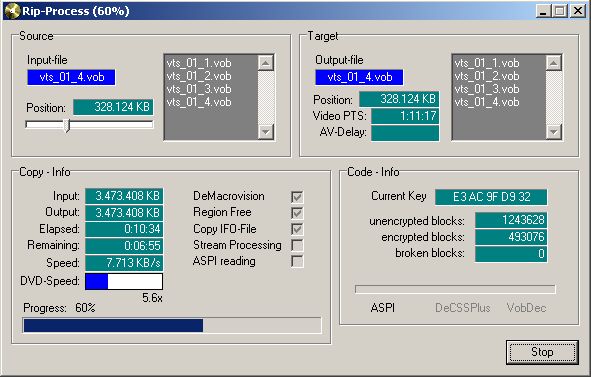
Task: Click the broken blocks count 0
Action: point(511,254)
